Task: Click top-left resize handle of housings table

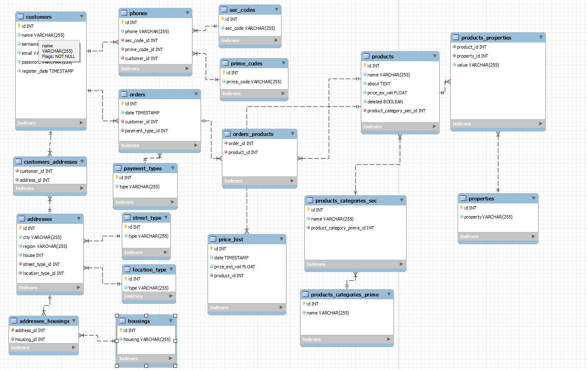Action: [x=117, y=316]
